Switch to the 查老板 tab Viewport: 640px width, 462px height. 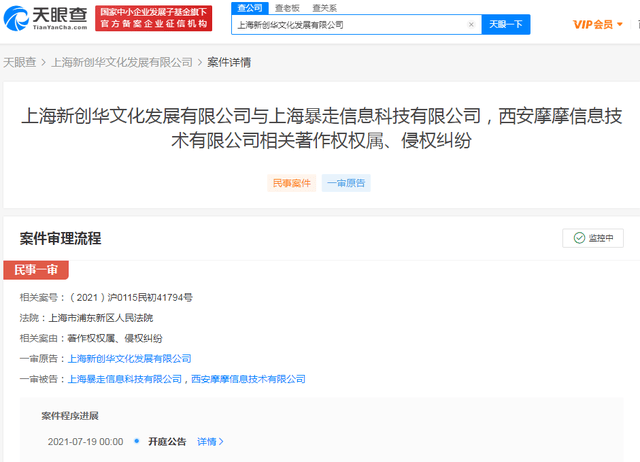pyautogui.click(x=287, y=8)
